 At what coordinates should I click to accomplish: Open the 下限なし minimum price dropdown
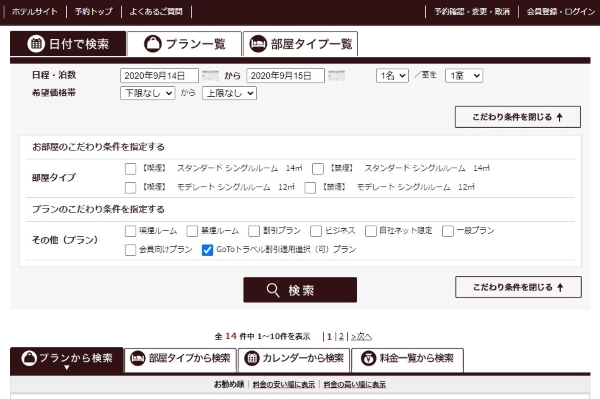pos(148,93)
